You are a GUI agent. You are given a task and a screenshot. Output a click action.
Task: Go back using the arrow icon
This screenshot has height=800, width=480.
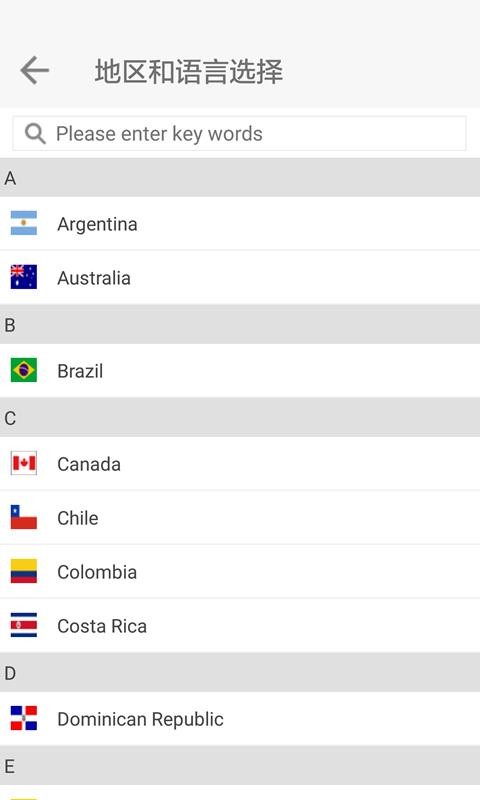[35, 70]
